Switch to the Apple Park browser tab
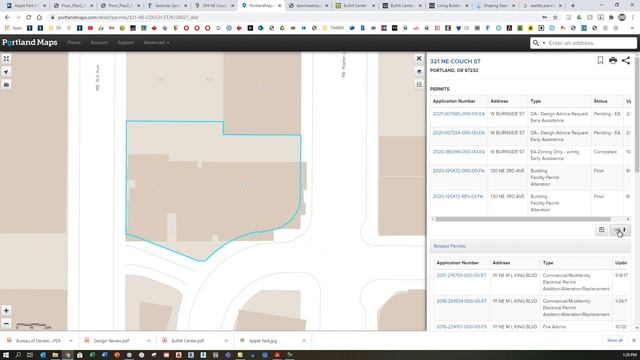 click(26, 6)
